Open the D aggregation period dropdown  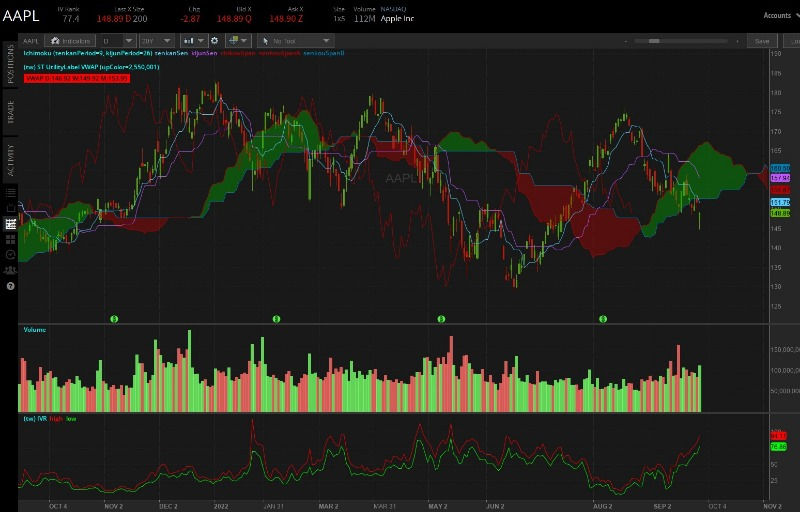118,41
